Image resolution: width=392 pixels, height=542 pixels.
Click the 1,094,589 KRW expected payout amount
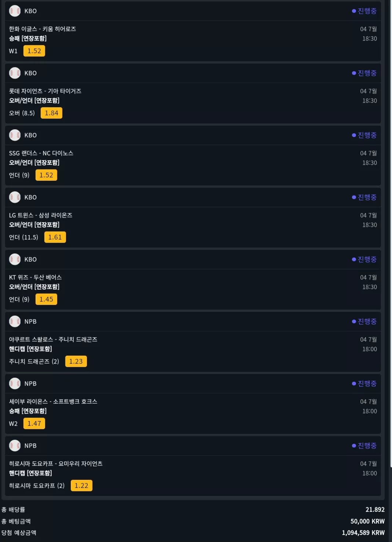(x=363, y=533)
